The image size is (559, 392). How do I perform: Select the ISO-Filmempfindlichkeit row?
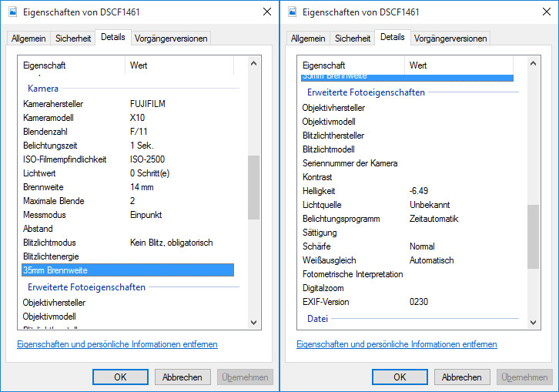pos(128,159)
